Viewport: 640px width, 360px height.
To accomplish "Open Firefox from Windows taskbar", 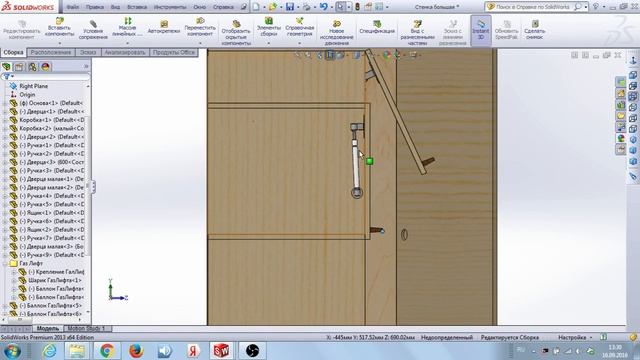I will [x=136, y=351].
